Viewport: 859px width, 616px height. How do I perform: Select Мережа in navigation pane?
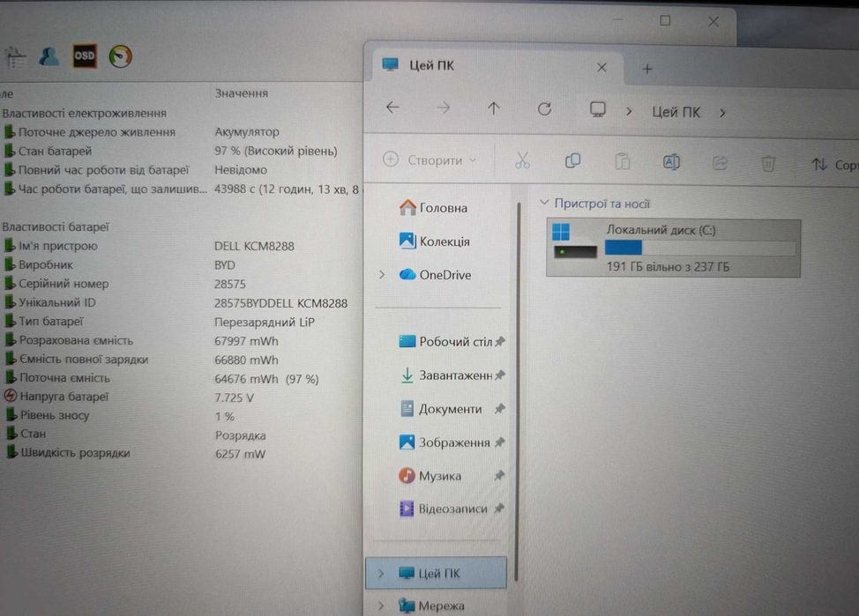(431, 605)
